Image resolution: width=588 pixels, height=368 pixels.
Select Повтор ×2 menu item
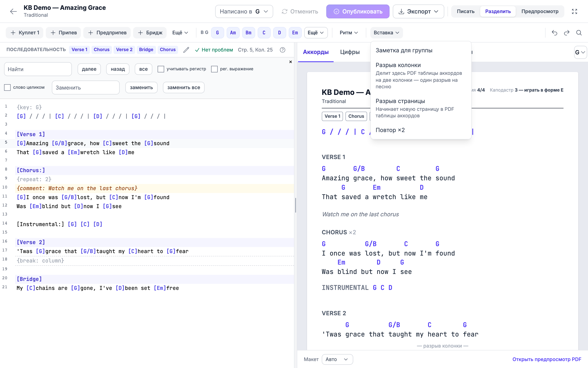421,130
